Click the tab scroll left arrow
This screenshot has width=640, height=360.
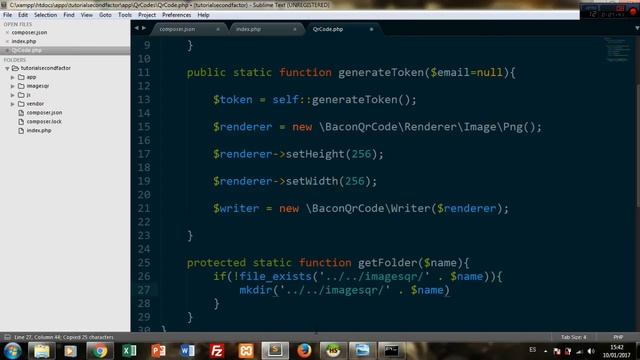(137, 28)
